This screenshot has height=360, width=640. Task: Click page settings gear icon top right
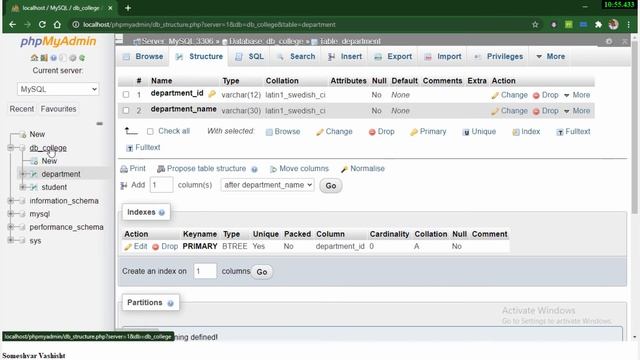click(609, 41)
